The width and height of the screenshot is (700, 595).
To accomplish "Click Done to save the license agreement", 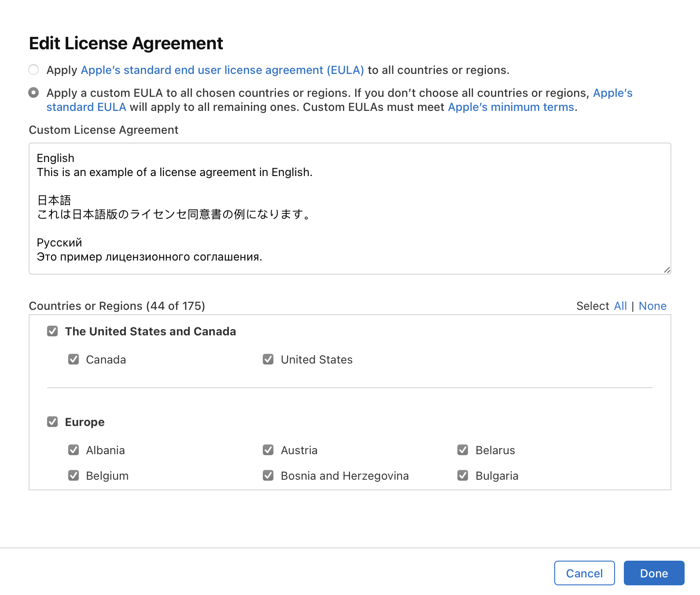I will 653,573.
